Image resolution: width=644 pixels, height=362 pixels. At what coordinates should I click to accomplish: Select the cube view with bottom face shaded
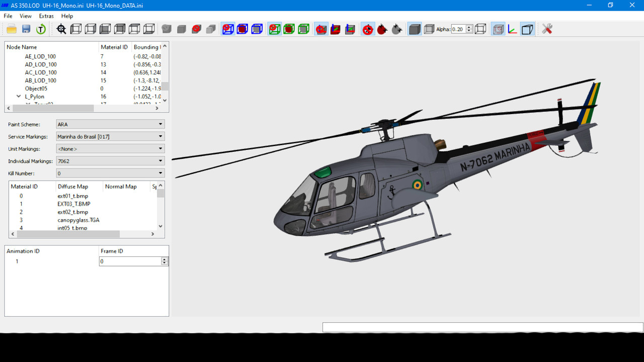tap(149, 29)
